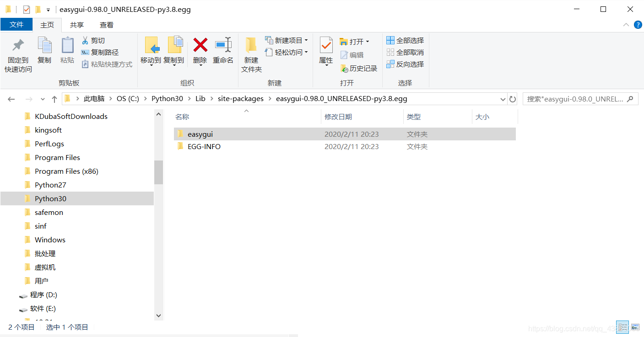Viewport: 644px width, 337px height.
Task: Click the refresh button in address bar
Action: tap(512, 98)
